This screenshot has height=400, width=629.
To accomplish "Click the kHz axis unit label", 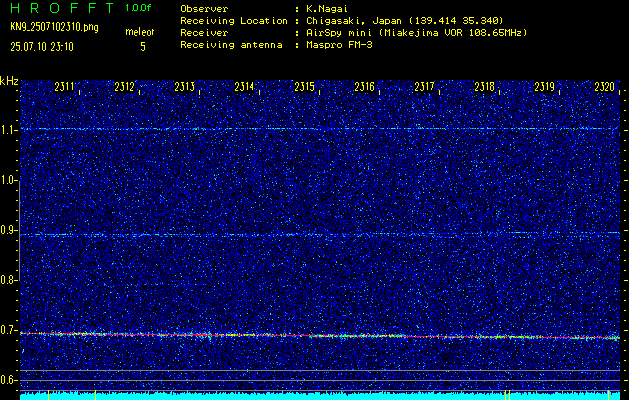I will [x=9, y=81].
